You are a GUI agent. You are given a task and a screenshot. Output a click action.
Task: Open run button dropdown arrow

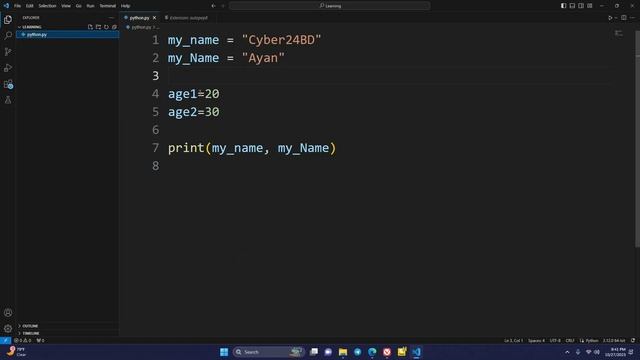(x=616, y=18)
